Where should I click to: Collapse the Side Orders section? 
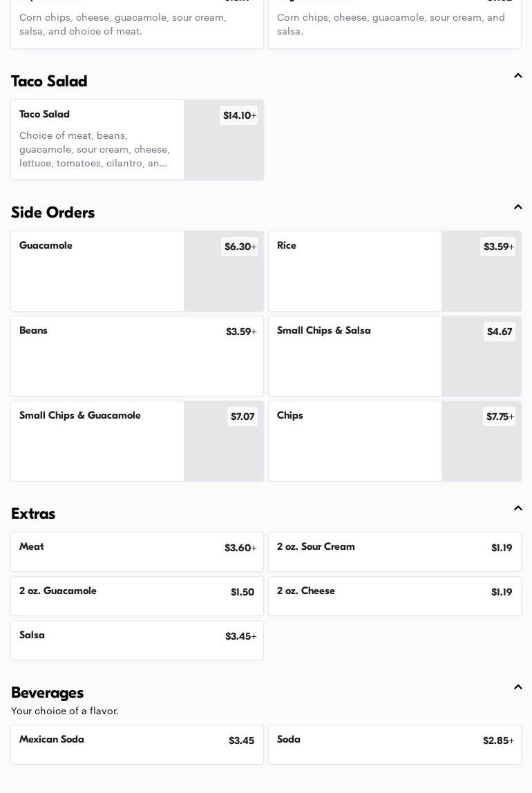[x=517, y=207]
